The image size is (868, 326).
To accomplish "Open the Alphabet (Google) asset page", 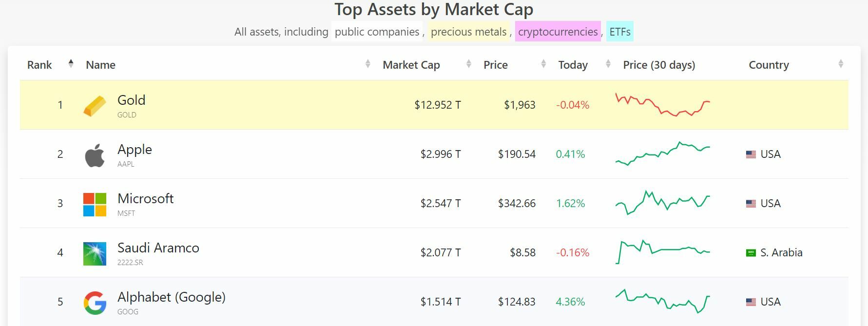I will tap(171, 297).
